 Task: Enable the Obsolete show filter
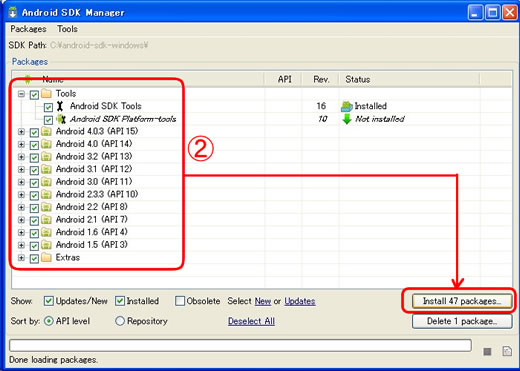(180, 301)
